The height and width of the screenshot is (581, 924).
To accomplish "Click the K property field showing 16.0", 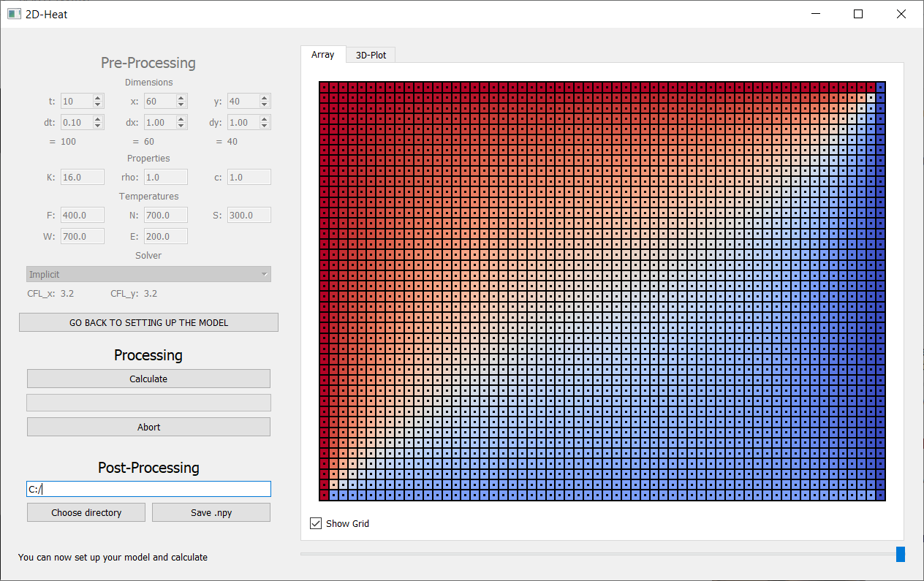I will click(82, 177).
